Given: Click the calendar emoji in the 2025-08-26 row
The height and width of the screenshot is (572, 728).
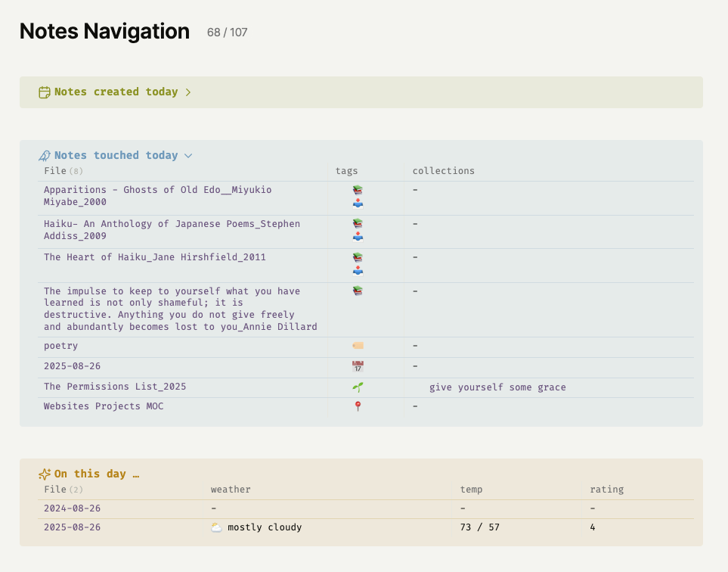Looking at the screenshot, I should click(x=358, y=366).
